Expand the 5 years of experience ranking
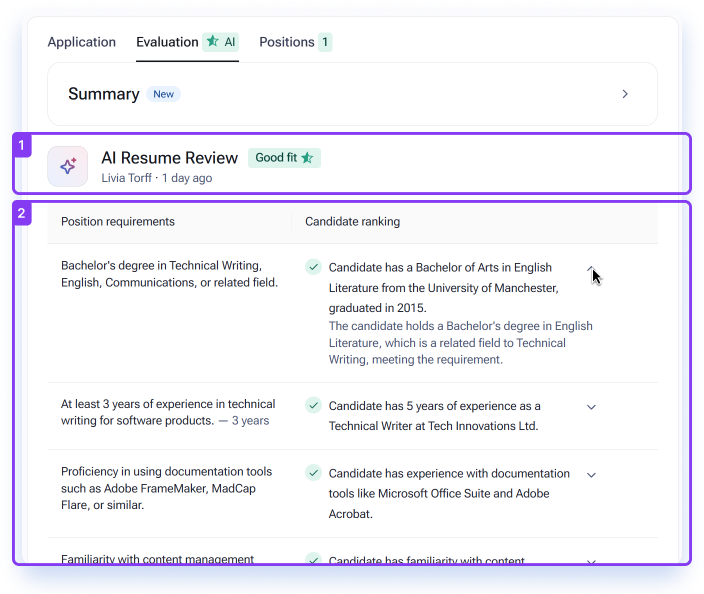 [591, 407]
